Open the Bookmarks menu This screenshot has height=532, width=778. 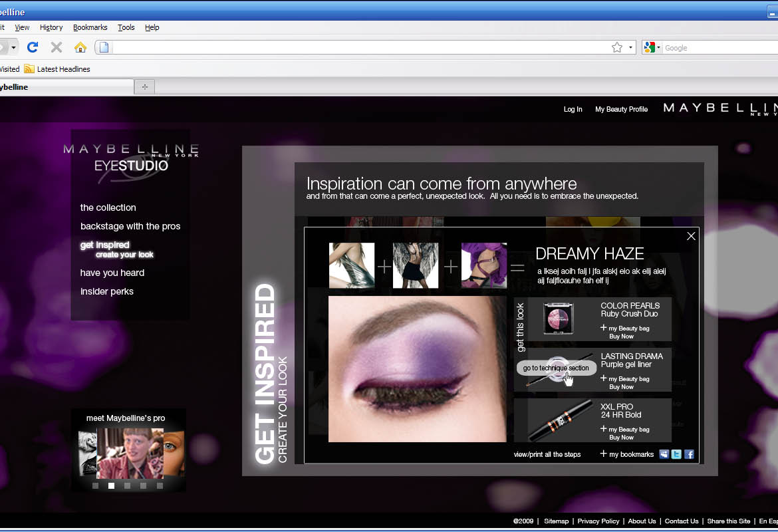(x=90, y=27)
